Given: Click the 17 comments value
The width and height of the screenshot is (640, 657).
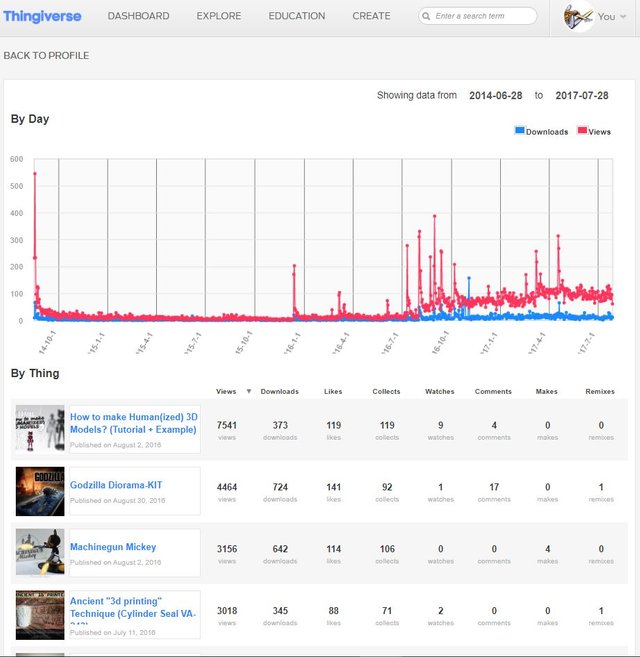Looking at the screenshot, I should 494,487.
